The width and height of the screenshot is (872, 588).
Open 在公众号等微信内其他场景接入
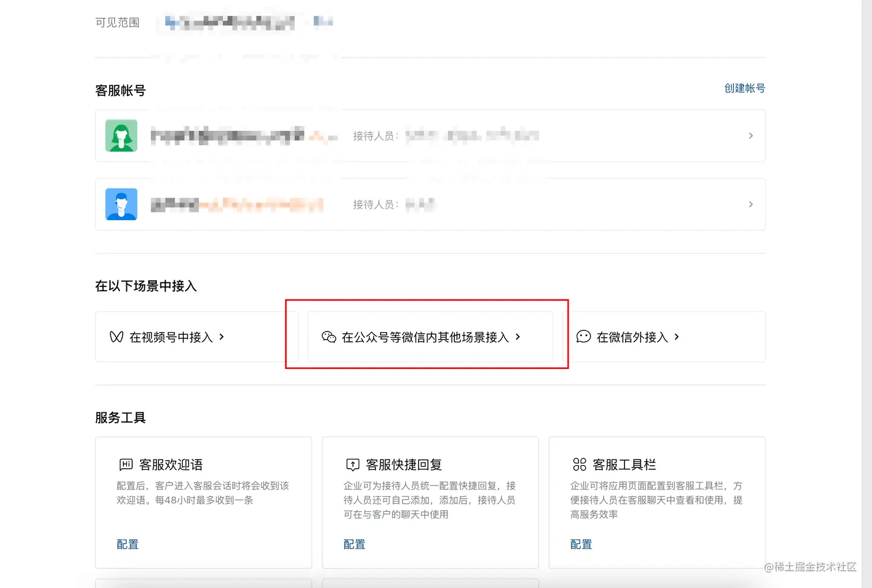tap(430, 337)
